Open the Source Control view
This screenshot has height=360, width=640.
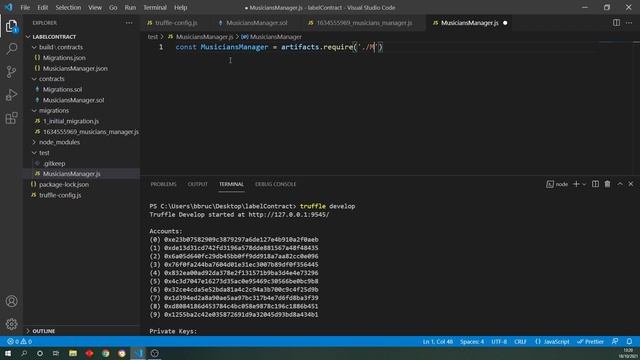point(11,72)
